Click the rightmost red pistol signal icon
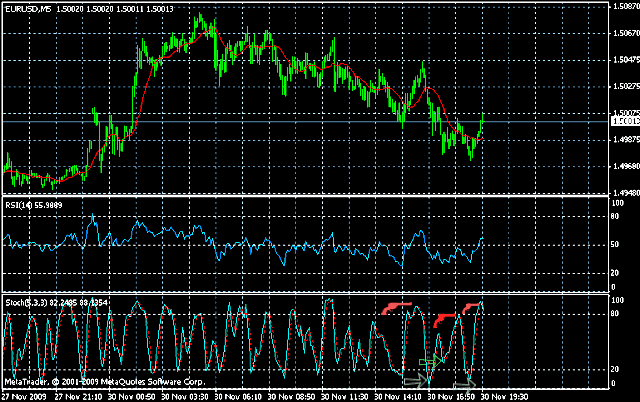640x402 pixels. pyautogui.click(x=472, y=305)
